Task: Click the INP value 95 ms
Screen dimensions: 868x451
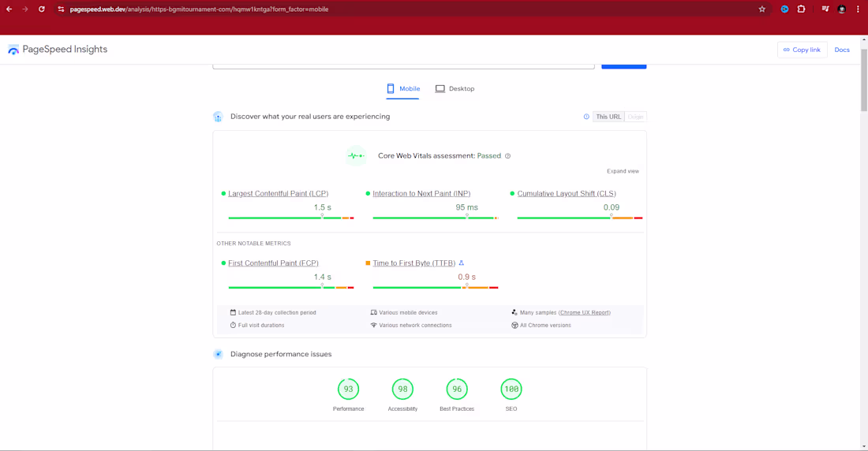Action: click(466, 207)
